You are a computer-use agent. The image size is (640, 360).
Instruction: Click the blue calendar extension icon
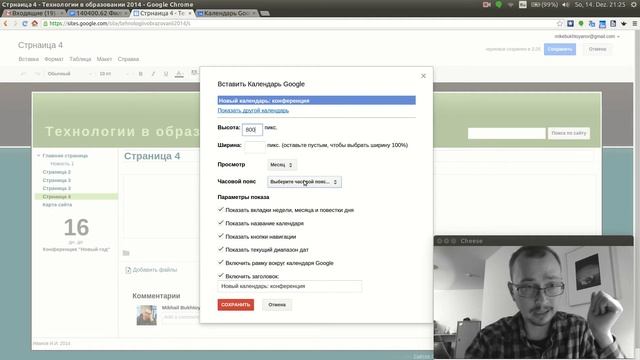coord(602,24)
